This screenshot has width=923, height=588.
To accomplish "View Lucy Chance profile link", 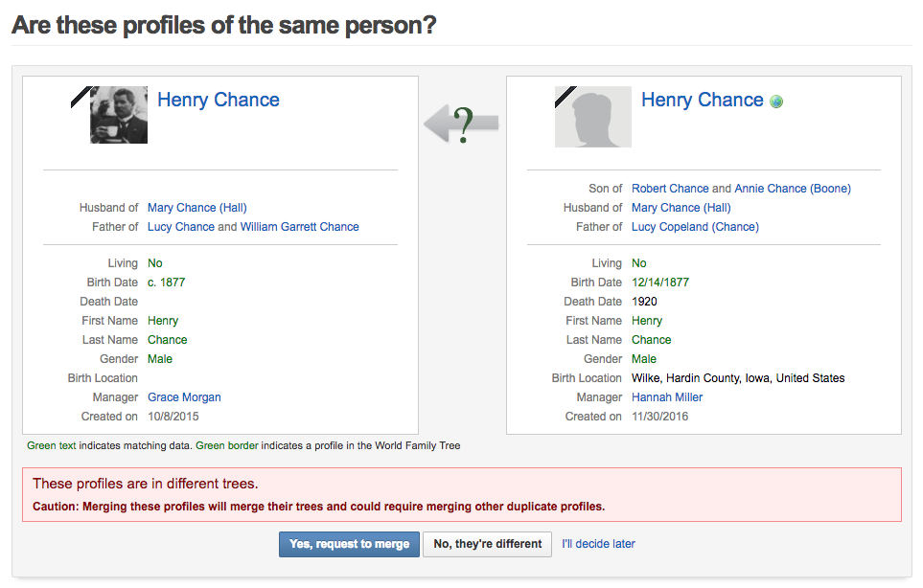I will pyautogui.click(x=181, y=227).
